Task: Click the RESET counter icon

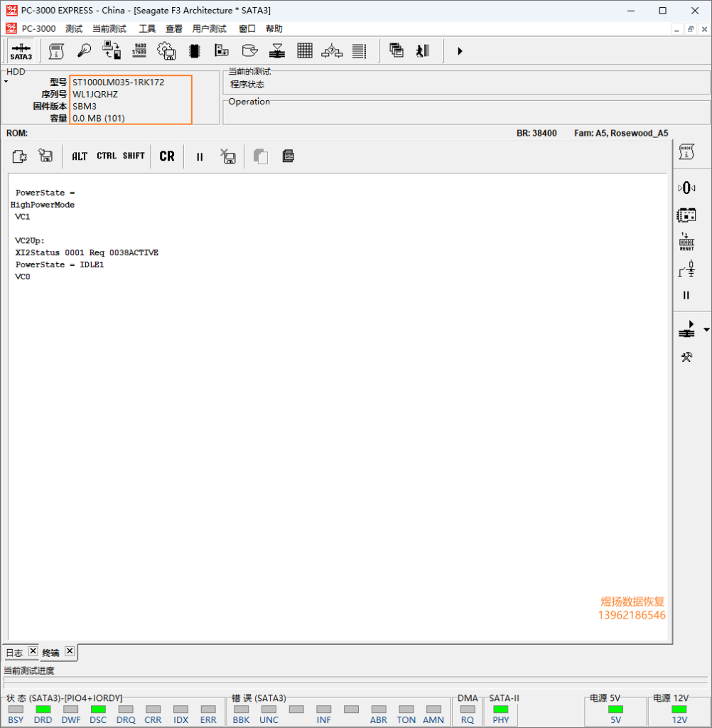Action: pos(686,242)
